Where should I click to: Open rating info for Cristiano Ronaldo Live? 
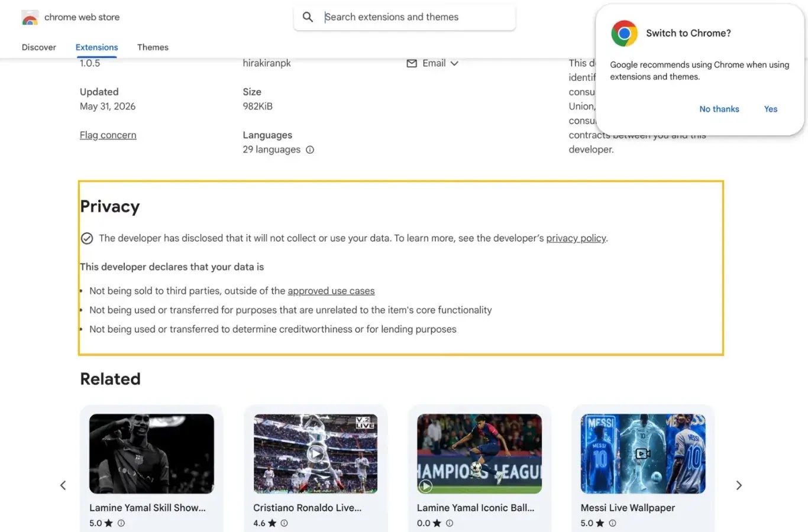point(284,523)
